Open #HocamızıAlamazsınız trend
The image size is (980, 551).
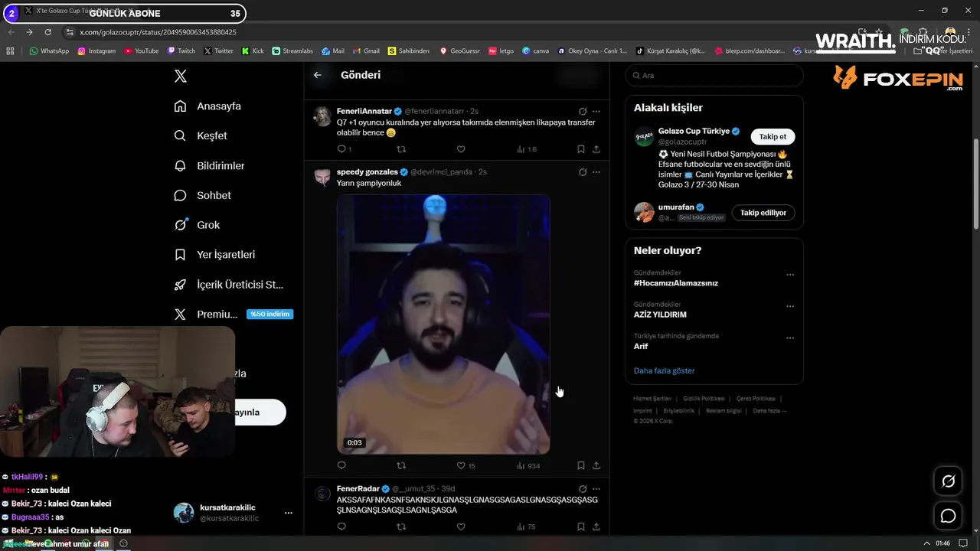676,282
